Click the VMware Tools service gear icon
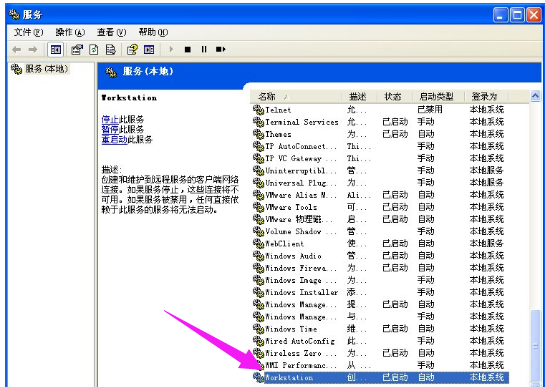This screenshot has height=387, width=545. click(258, 207)
